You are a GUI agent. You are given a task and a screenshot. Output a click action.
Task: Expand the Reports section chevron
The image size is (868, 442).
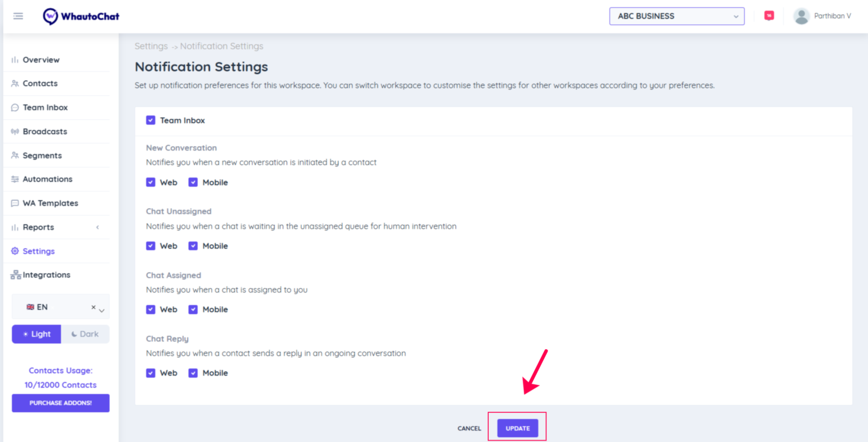[98, 227]
